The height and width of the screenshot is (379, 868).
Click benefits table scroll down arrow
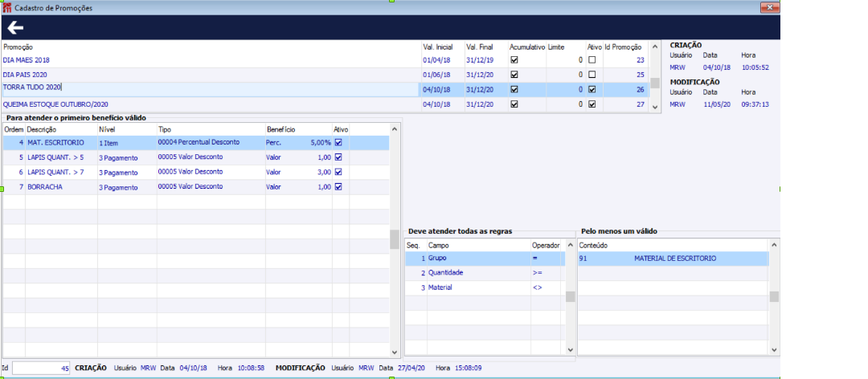pos(394,352)
